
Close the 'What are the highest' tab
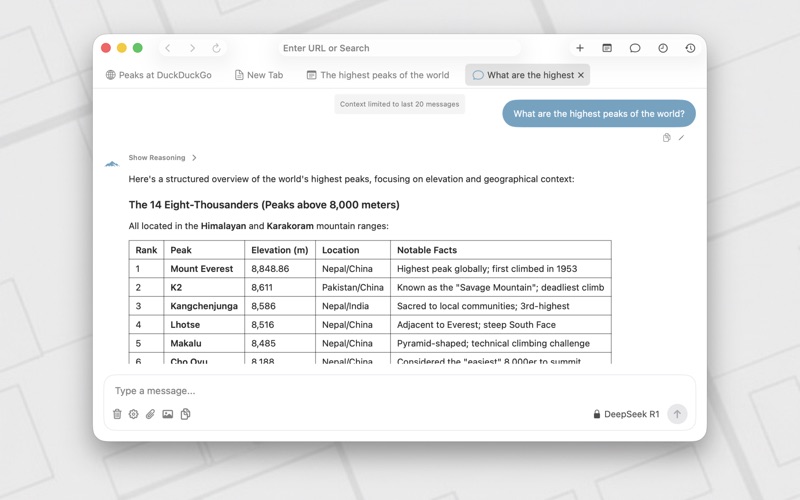581,75
